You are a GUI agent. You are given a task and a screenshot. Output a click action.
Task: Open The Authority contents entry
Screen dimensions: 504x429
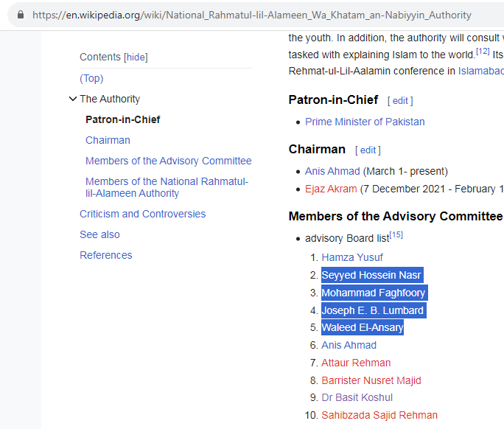click(x=110, y=99)
